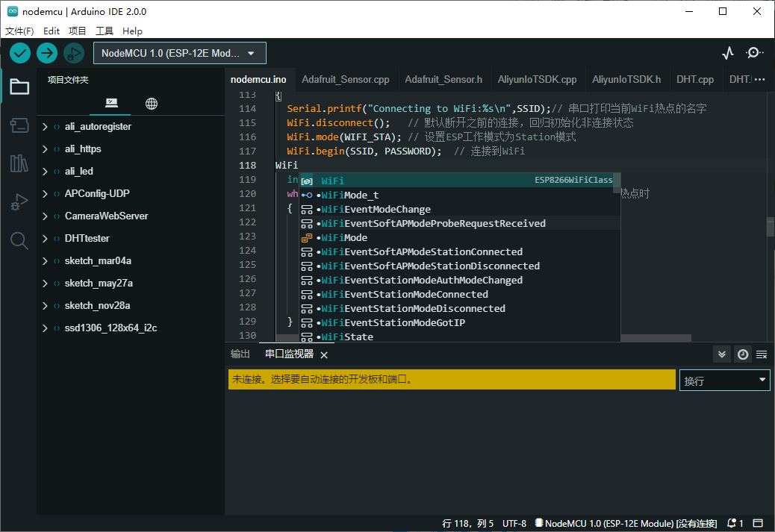
Task: Open board selector NodeMCU 1.0 dropdown
Action: 179,53
